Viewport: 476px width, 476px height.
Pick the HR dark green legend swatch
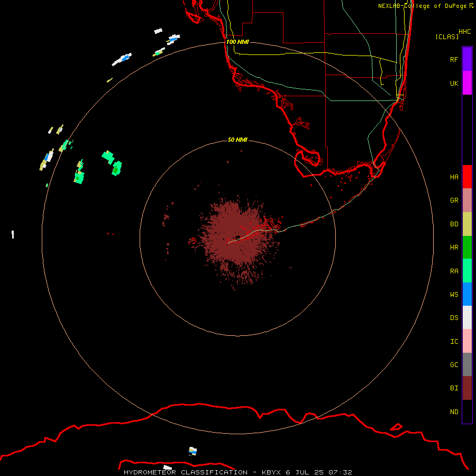[x=467, y=248]
